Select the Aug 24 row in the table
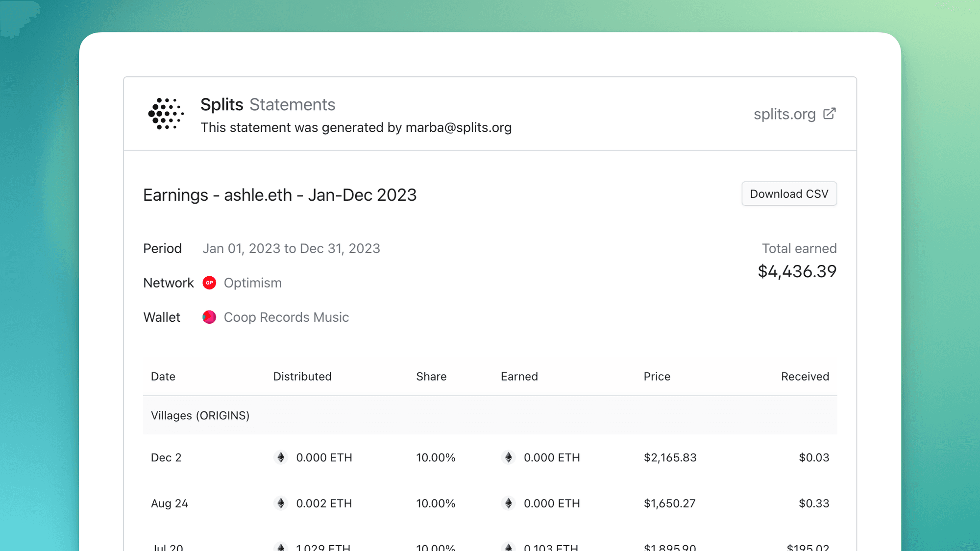This screenshot has width=980, height=551. click(x=490, y=503)
